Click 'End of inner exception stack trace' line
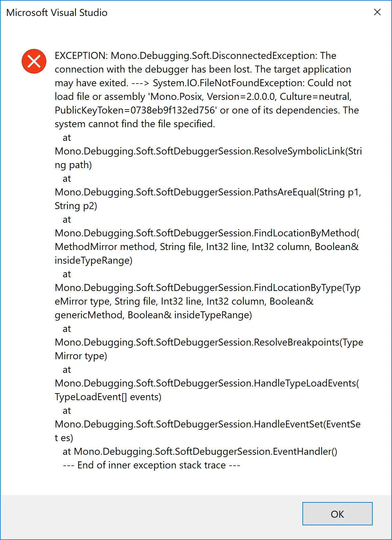The width and height of the screenshot is (392, 540). pyautogui.click(x=152, y=465)
